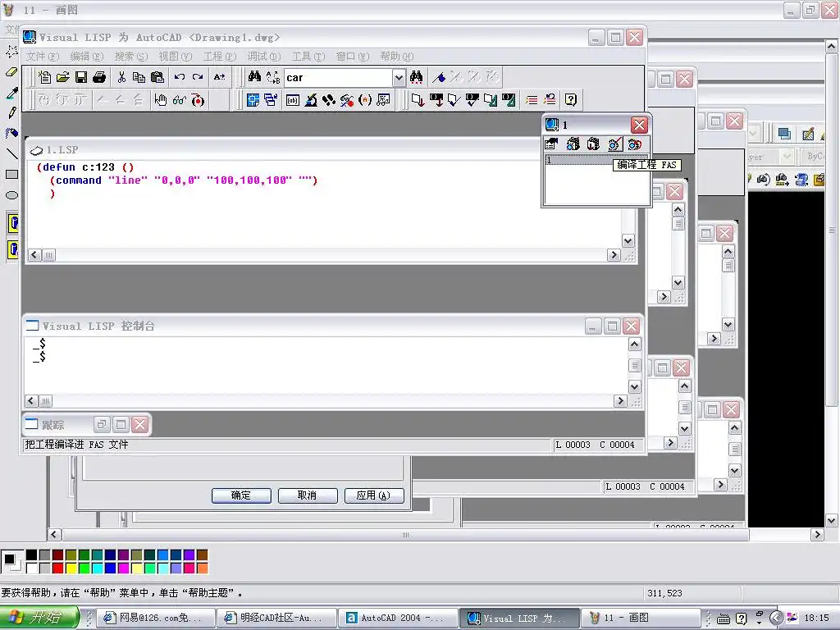Open a file with the folder icon
The width and height of the screenshot is (840, 630).
(62, 77)
